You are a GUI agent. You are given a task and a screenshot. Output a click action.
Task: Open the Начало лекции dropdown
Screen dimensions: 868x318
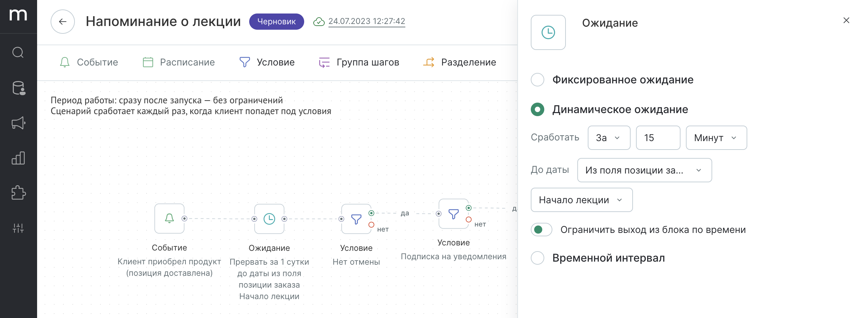pos(582,200)
